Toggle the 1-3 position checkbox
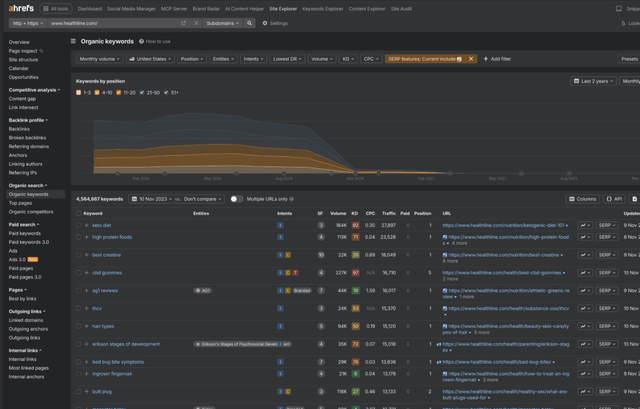Viewport: 640px width, 409px height. click(x=79, y=93)
